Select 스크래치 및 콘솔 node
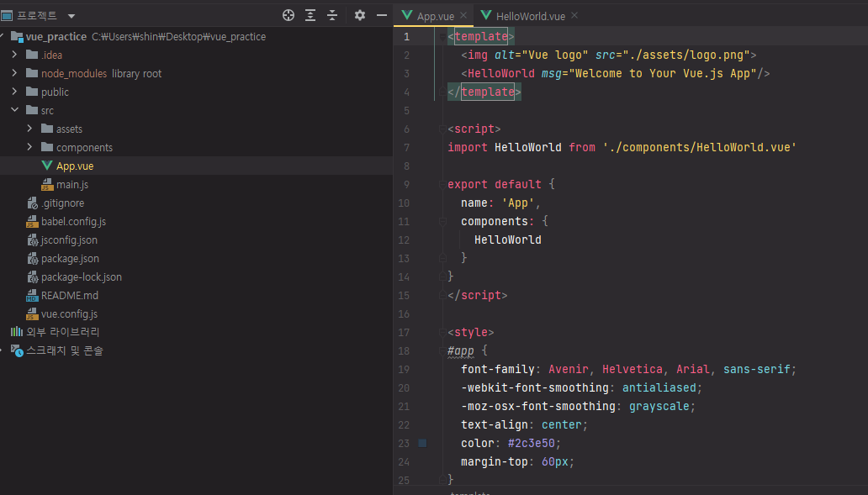Screen dimensions: 868x495 64,350
